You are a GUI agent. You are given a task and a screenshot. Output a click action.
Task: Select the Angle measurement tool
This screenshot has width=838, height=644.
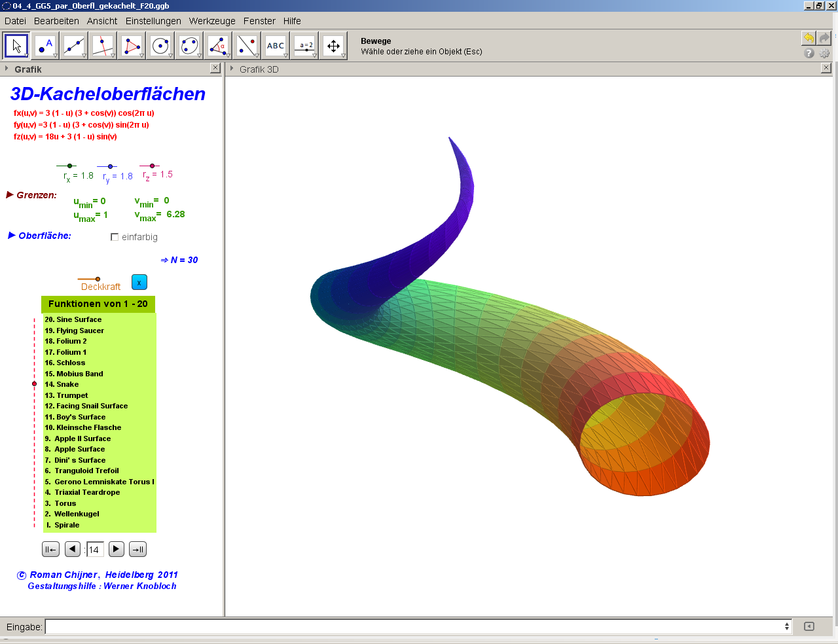click(218, 46)
